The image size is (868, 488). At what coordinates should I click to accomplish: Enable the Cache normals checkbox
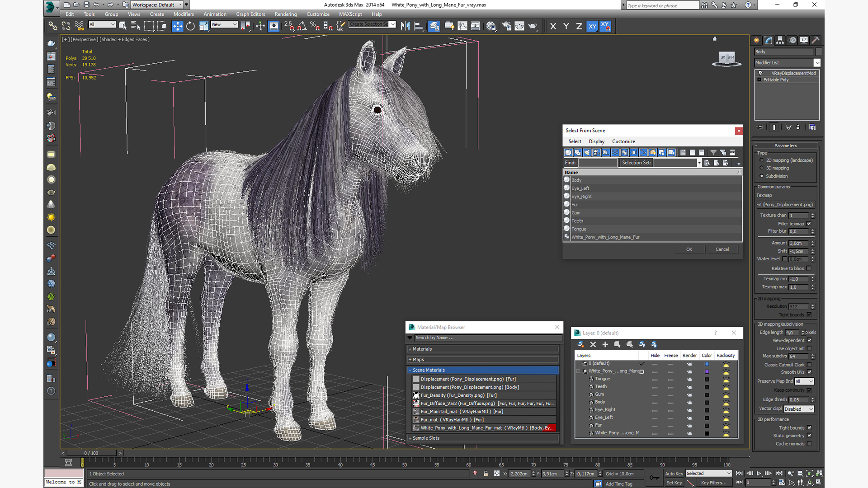[809, 444]
